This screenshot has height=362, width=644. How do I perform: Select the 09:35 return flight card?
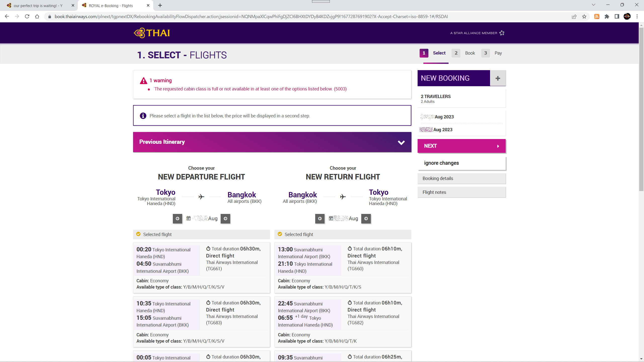[343, 356]
